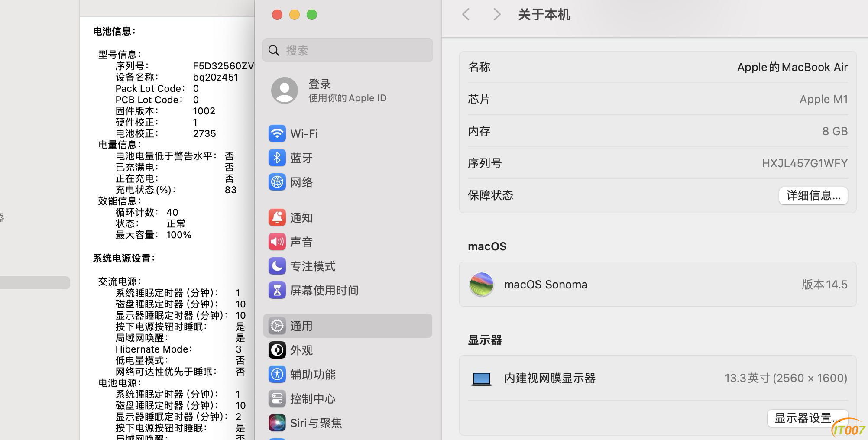Click the 电池信息 heading in report
The width and height of the screenshot is (868, 440).
(x=114, y=31)
